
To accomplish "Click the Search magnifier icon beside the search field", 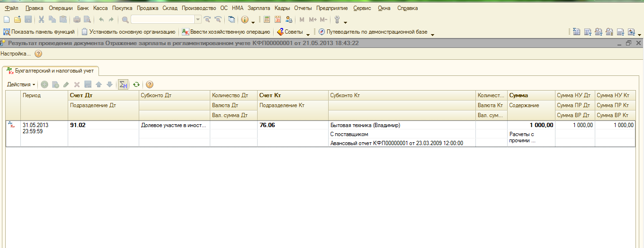I will [x=125, y=19].
